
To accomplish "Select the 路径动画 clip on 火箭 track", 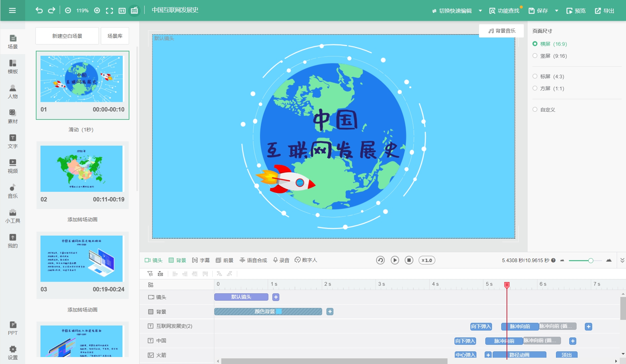I will click(x=520, y=355).
